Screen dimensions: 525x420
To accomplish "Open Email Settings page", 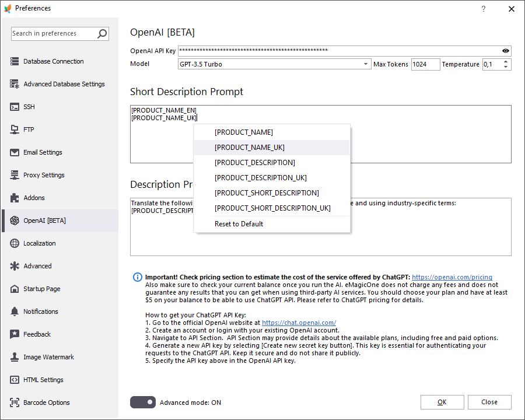I will [60, 152].
